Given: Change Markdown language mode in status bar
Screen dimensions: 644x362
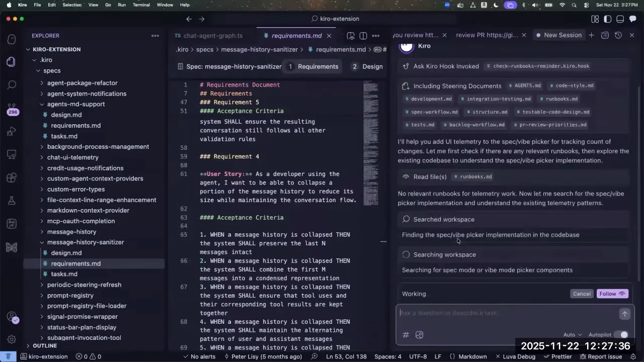Looking at the screenshot, I should coord(472,356).
